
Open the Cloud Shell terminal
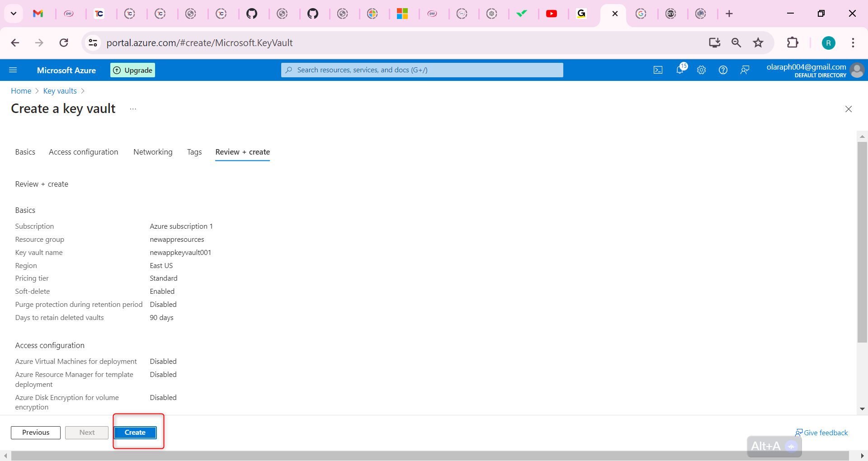[658, 70]
